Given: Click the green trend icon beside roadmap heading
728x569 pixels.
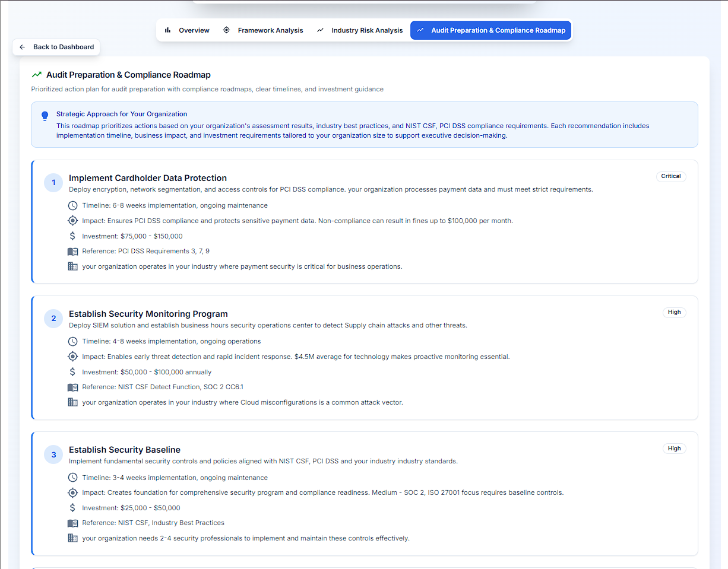Looking at the screenshot, I should click(37, 75).
